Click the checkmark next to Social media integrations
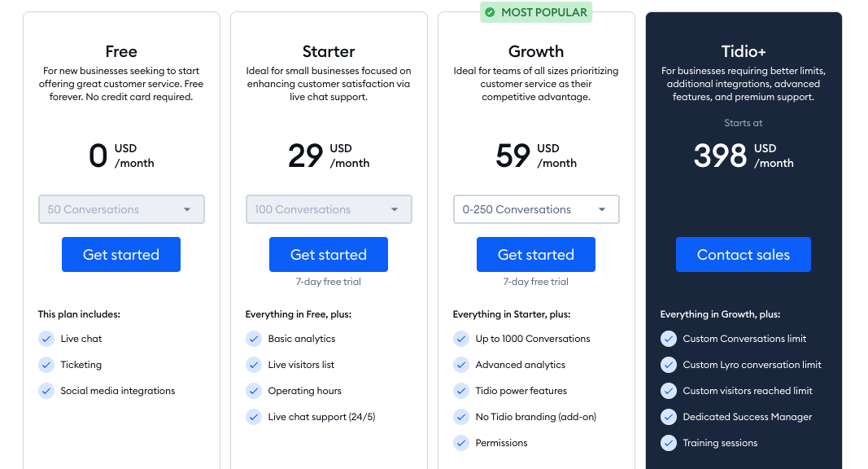Viewport: 868px width, 469px height. [46, 391]
